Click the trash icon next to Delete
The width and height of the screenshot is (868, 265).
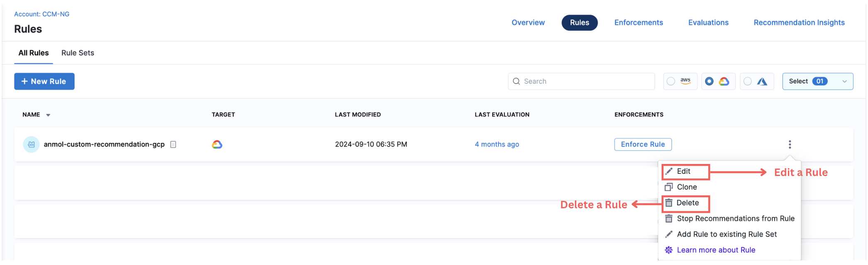669,203
